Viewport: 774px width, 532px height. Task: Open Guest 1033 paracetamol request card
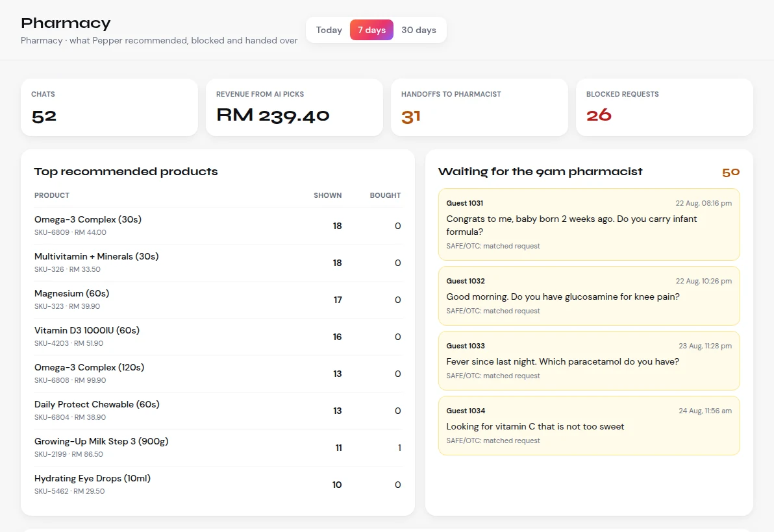click(589, 361)
